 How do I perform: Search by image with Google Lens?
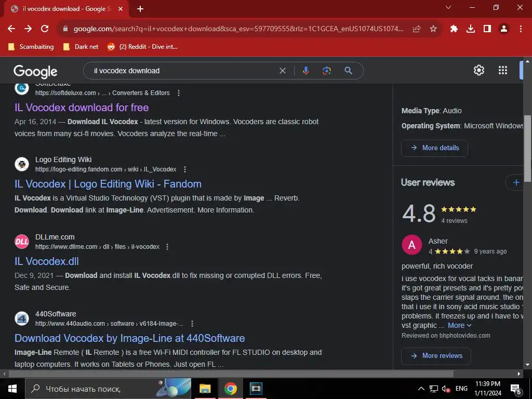pyautogui.click(x=327, y=71)
